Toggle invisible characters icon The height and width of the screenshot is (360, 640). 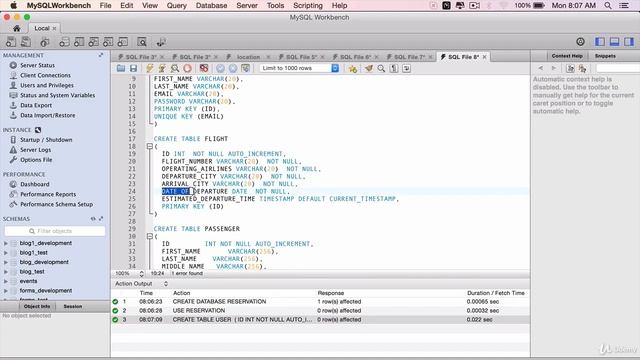tap(394, 68)
